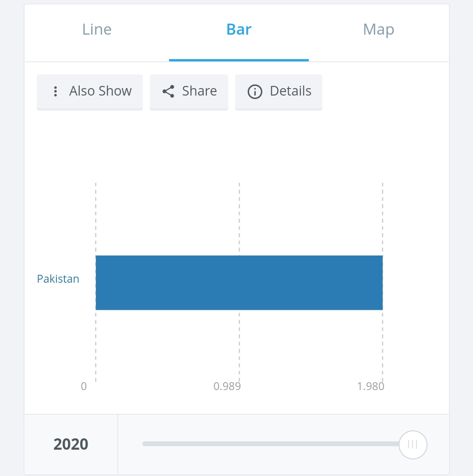
Task: Click the year slider handle
Action: click(413, 445)
